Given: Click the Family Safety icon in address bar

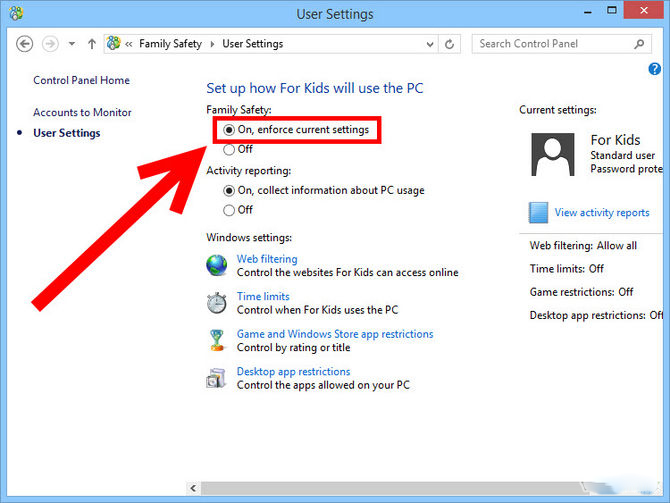Looking at the screenshot, I should [113, 43].
